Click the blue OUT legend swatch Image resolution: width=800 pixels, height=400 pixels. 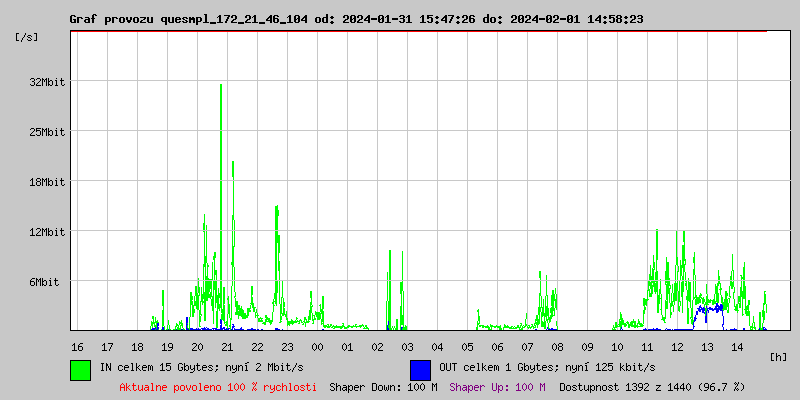pos(420,369)
